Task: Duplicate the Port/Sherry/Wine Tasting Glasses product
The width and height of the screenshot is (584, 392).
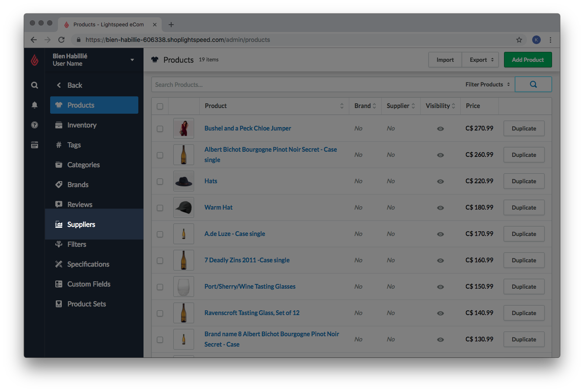Action: (x=524, y=287)
